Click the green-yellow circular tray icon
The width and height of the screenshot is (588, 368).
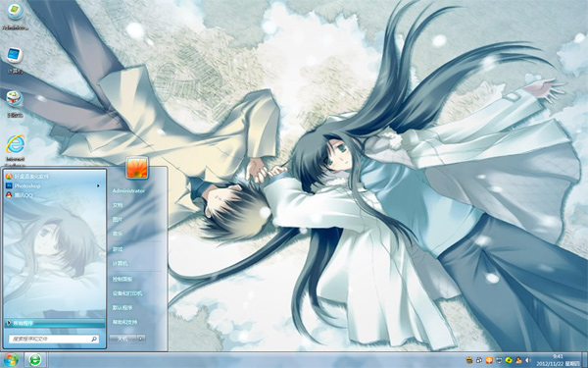[x=509, y=360]
